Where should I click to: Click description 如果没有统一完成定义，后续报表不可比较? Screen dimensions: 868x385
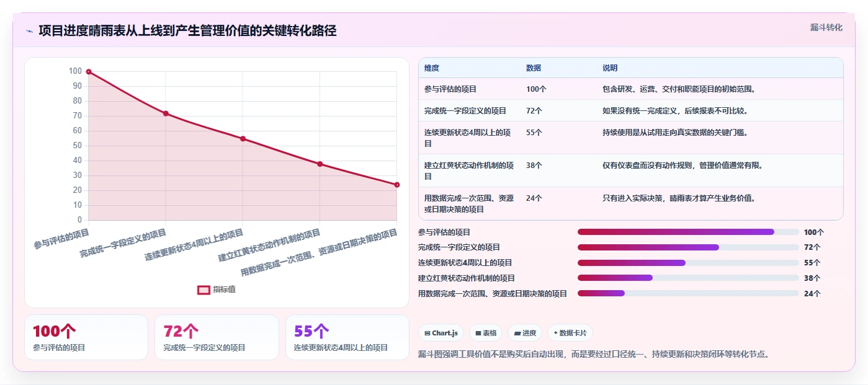(675, 111)
